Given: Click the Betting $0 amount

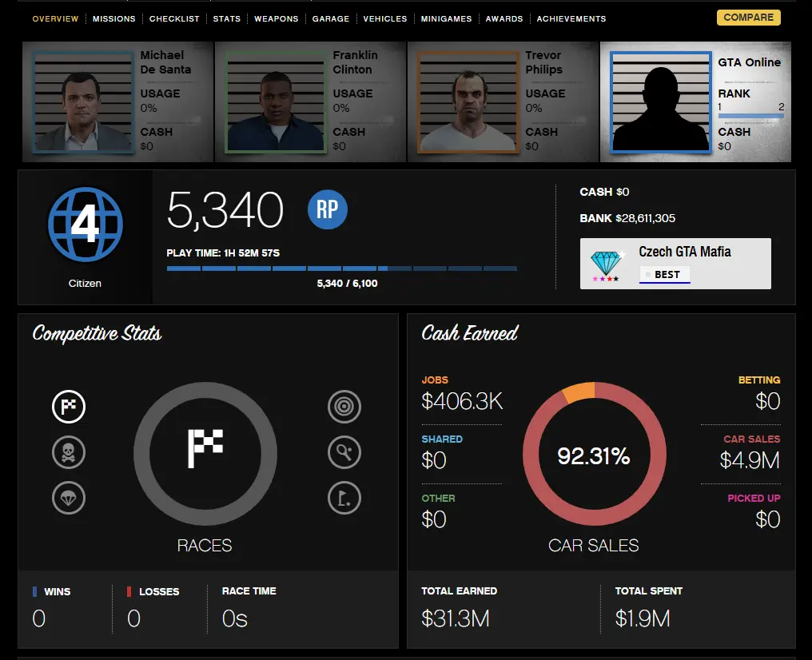Looking at the screenshot, I should point(767,401).
